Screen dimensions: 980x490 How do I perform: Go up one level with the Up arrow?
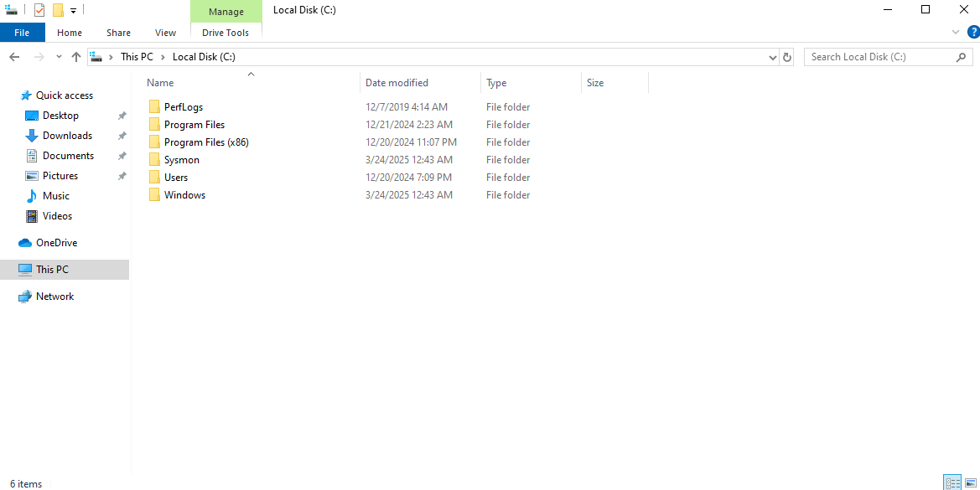click(76, 57)
